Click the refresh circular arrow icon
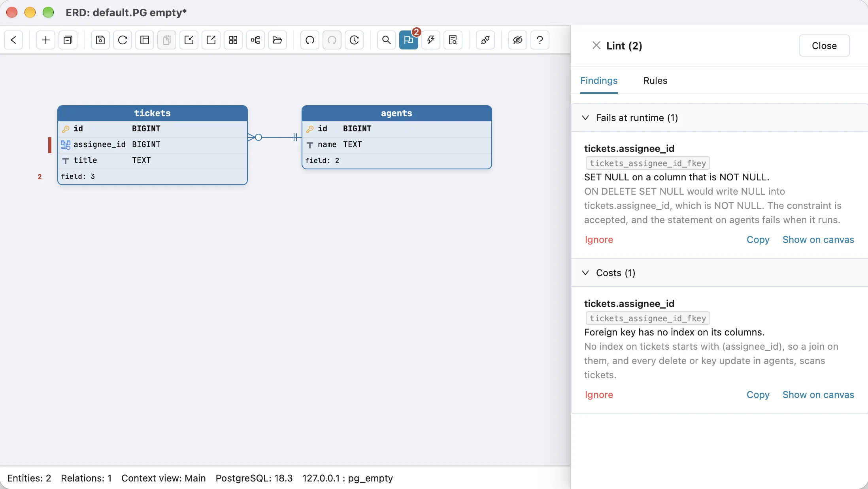 (x=123, y=40)
